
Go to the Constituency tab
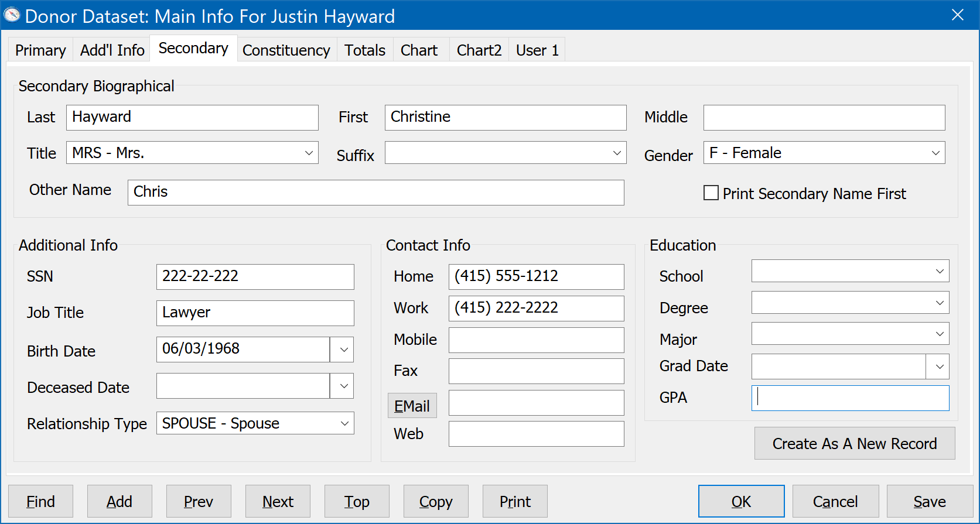coord(286,50)
